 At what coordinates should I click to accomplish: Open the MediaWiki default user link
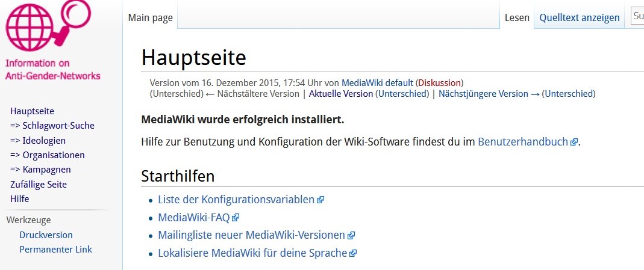[x=377, y=82]
